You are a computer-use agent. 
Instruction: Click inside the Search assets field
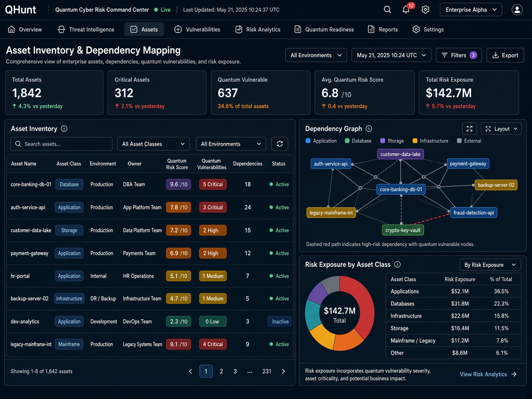point(62,144)
